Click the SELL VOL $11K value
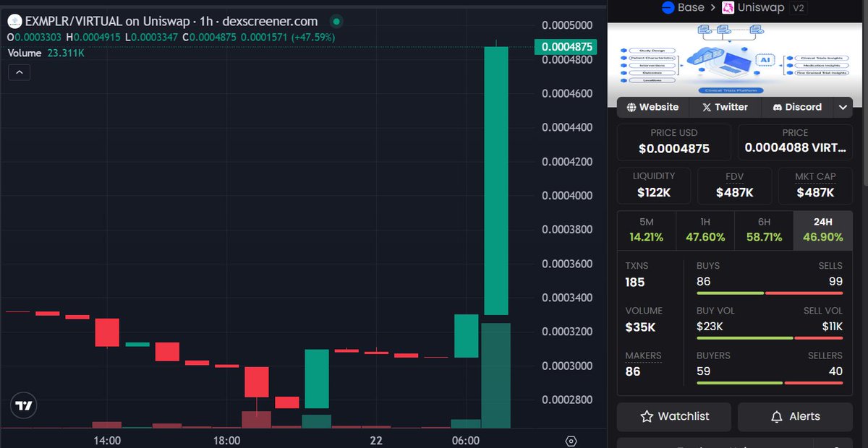The width and height of the screenshot is (868, 448). click(x=833, y=327)
